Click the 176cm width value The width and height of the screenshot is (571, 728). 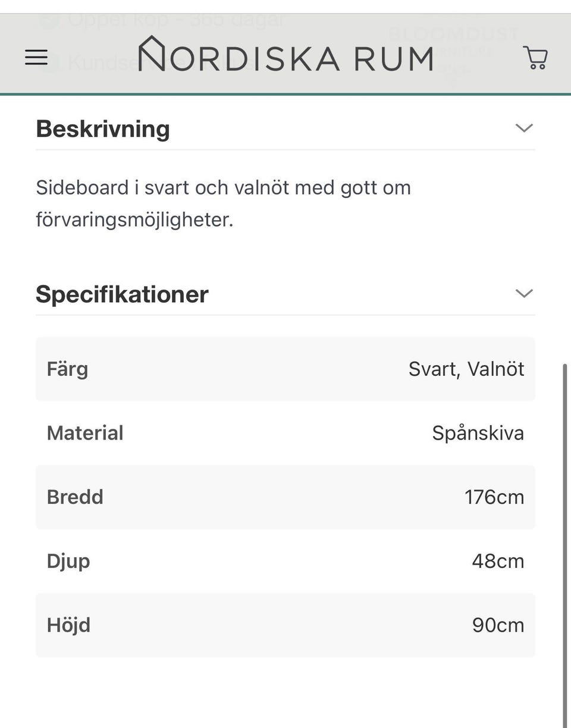pos(494,497)
